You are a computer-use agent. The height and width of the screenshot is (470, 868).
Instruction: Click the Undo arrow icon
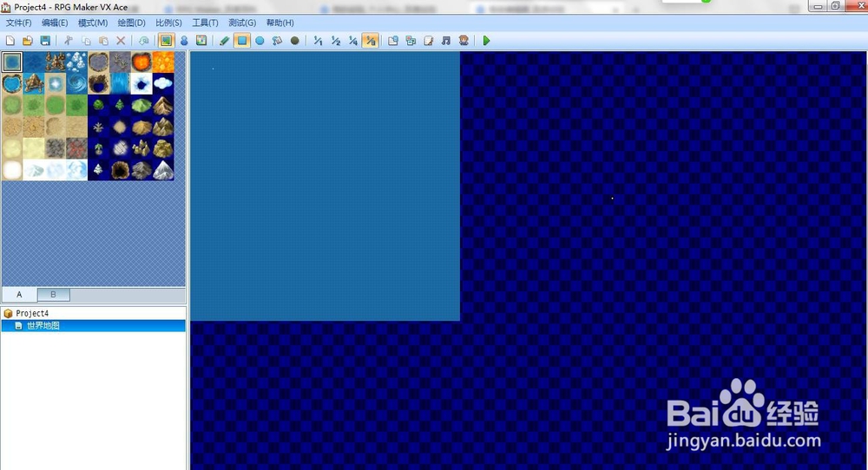(144, 41)
